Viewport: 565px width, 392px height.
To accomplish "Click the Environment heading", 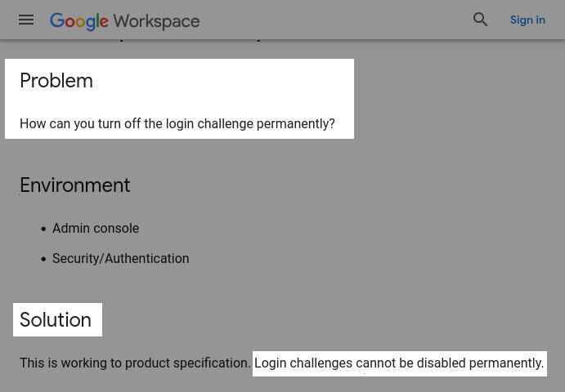I will pos(74,185).
